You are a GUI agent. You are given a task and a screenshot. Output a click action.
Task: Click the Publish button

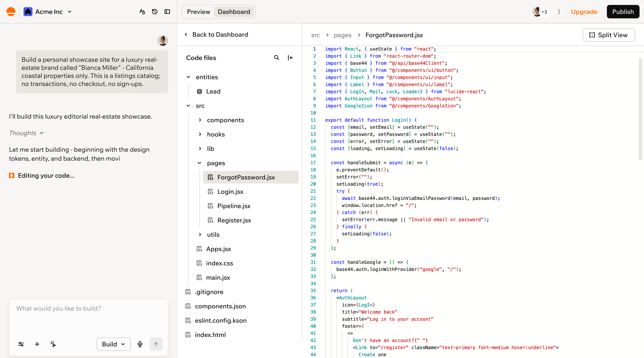click(623, 12)
